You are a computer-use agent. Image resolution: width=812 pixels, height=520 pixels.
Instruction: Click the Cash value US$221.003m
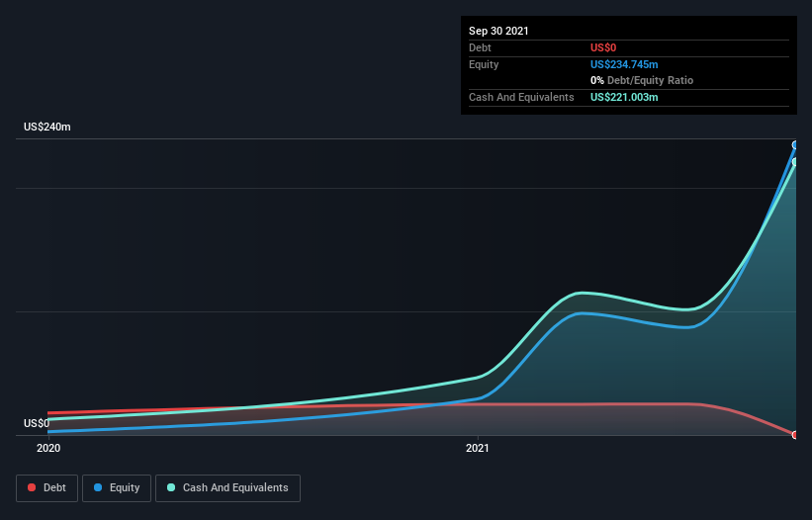pyautogui.click(x=624, y=97)
